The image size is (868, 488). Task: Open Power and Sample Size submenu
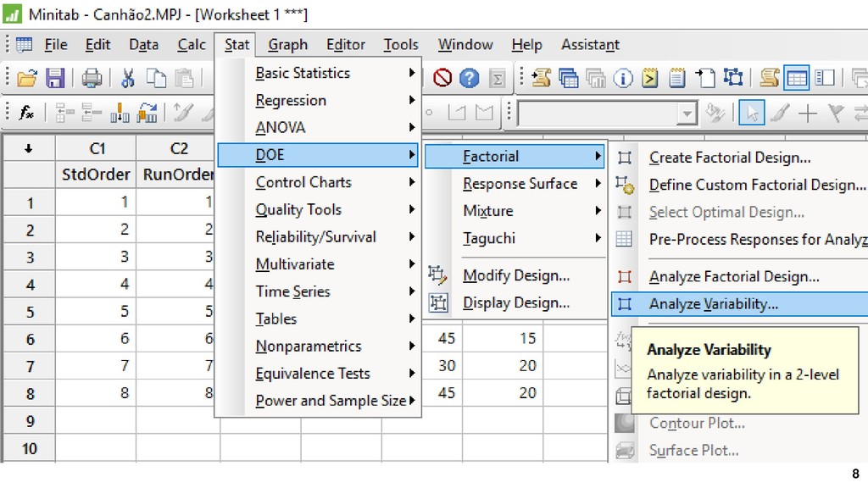coord(319,401)
